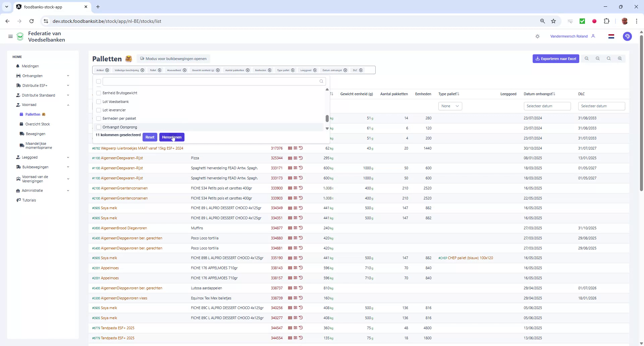Select Overzicht Stock in the sidebar
This screenshot has width=644, height=346.
[37, 124]
